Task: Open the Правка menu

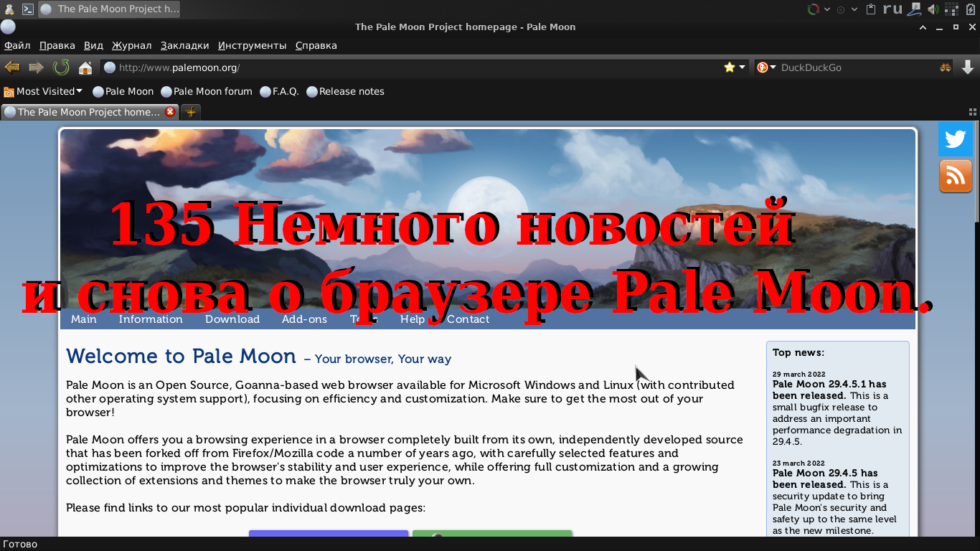Action: click(x=57, y=45)
